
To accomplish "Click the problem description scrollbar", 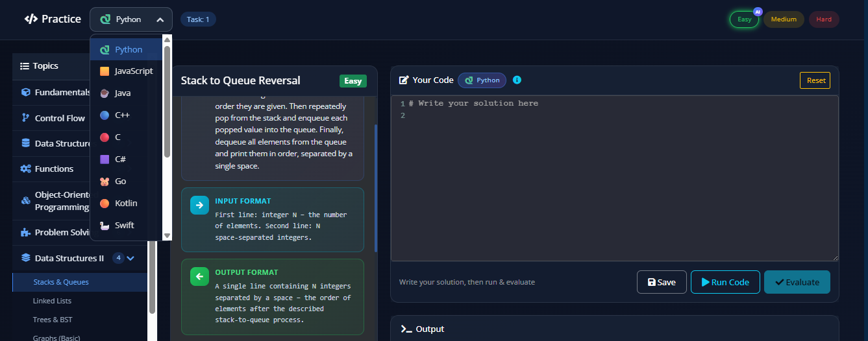I will (x=376, y=188).
